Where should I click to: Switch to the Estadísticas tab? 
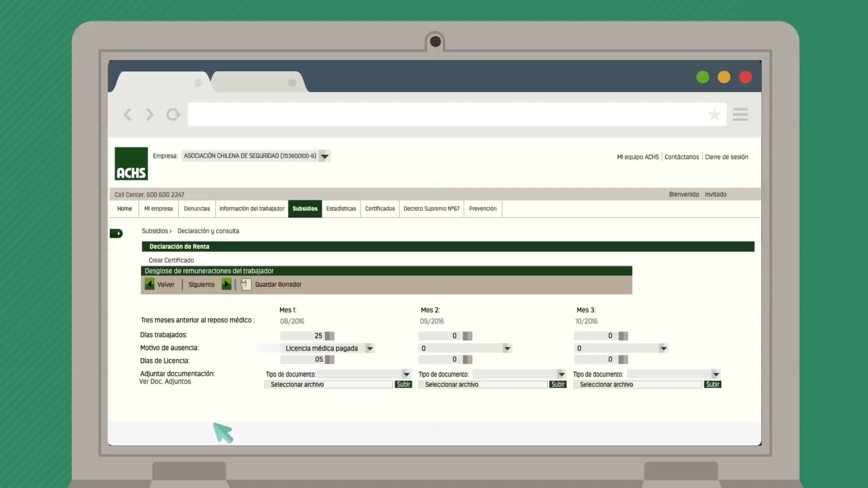341,209
